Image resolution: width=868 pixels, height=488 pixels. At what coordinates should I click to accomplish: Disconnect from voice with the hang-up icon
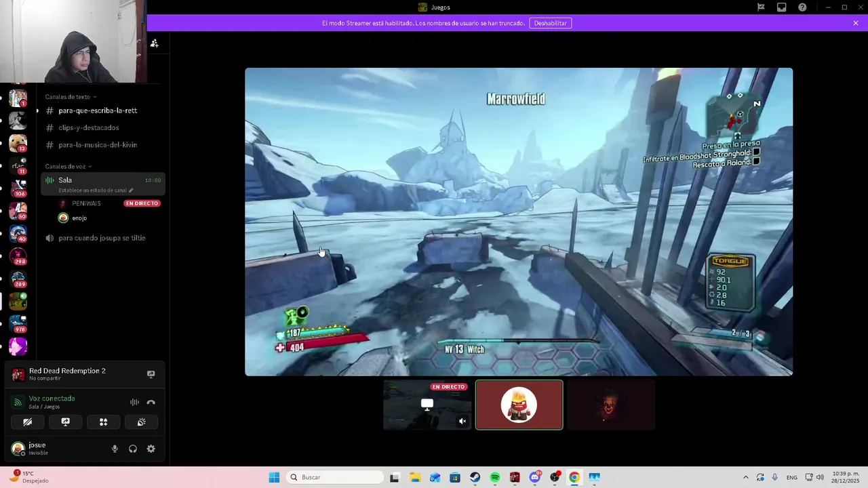[151, 403]
